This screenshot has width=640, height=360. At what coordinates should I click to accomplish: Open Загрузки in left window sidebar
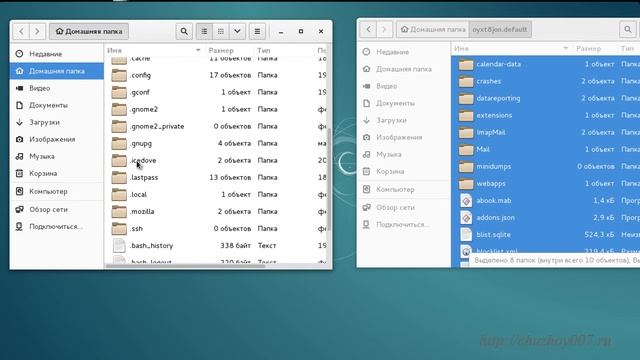point(57,122)
